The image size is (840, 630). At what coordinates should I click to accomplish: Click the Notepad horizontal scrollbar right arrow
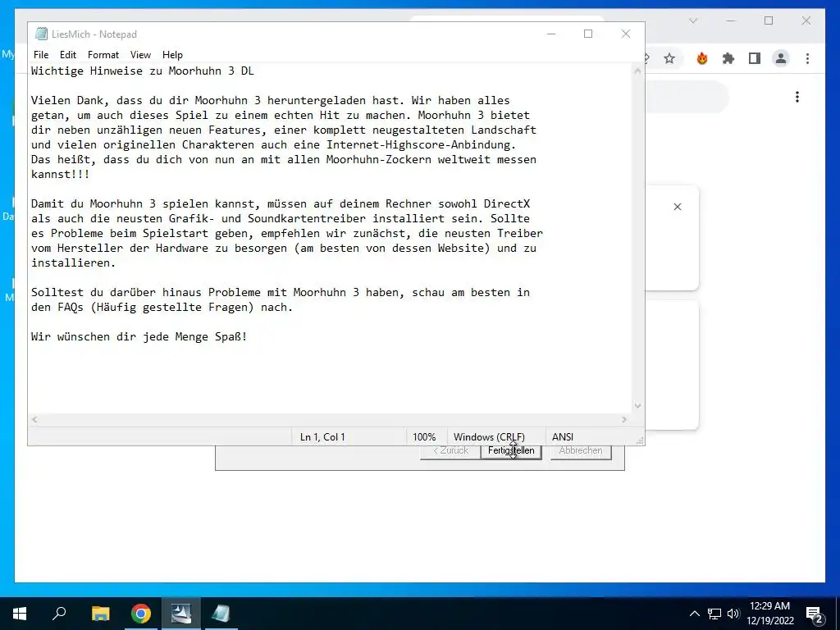coord(624,419)
